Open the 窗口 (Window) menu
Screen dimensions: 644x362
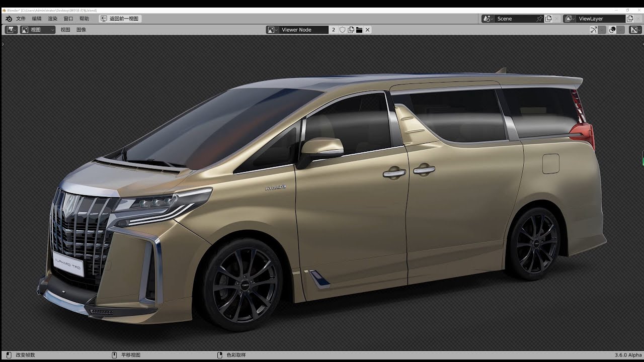coord(68,19)
